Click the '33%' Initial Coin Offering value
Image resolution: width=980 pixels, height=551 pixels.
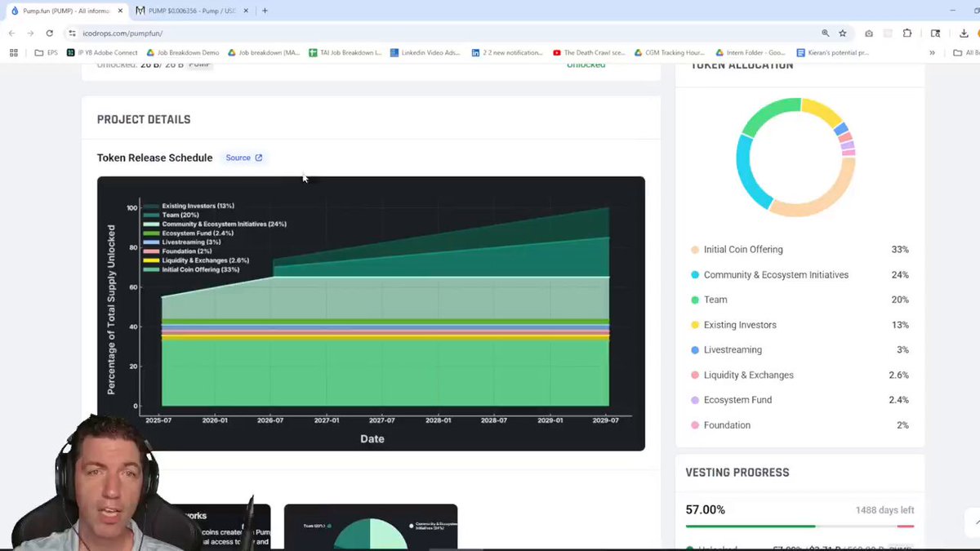(x=900, y=250)
